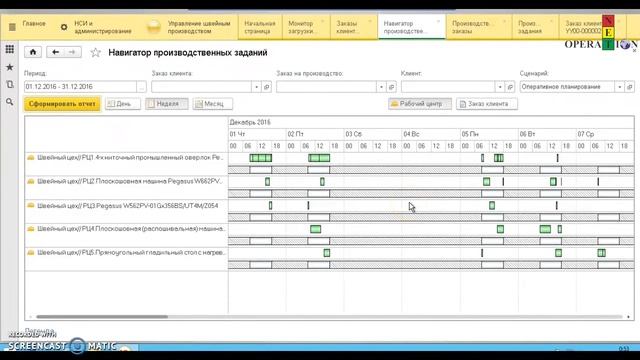Expand the Клиент dropdown arrow
The image size is (640, 360).
(x=500, y=87)
